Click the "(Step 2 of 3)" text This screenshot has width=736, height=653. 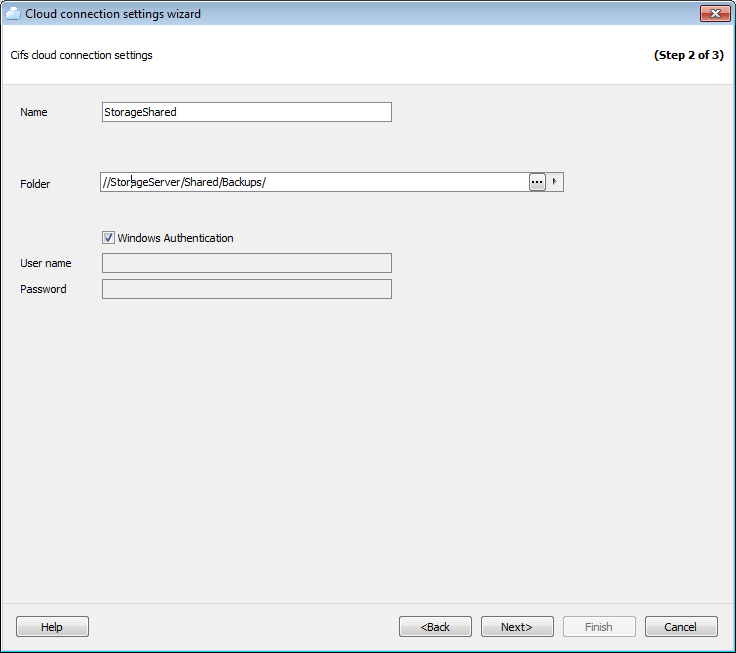(x=689, y=55)
